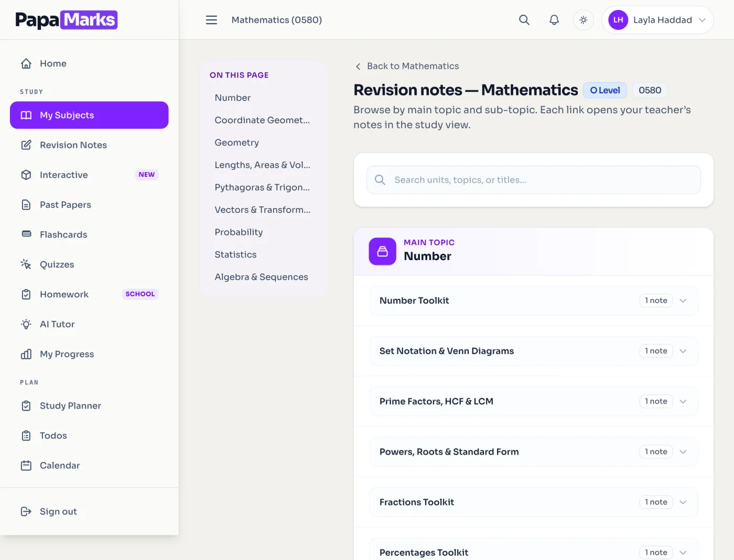The width and height of the screenshot is (734, 560).
Task: Click Powers, Roots & Standard Form title
Action: pyautogui.click(x=449, y=452)
